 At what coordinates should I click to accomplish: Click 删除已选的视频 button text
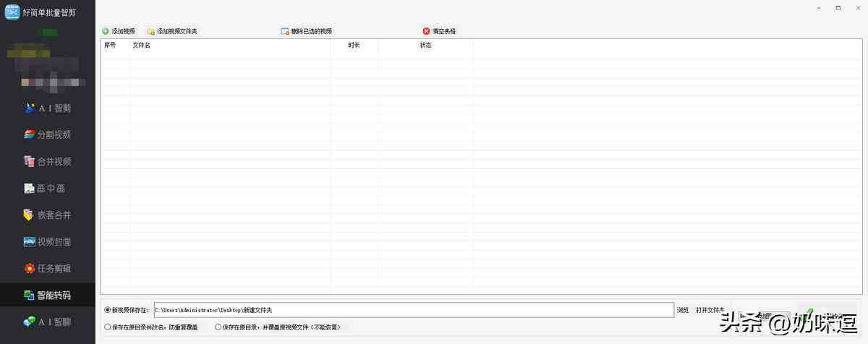point(312,31)
